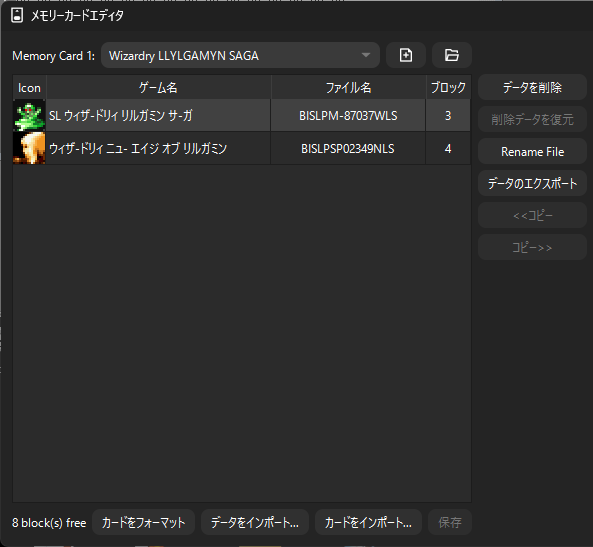Click the 保存 button
This screenshot has height=547, width=593.
[x=450, y=522]
